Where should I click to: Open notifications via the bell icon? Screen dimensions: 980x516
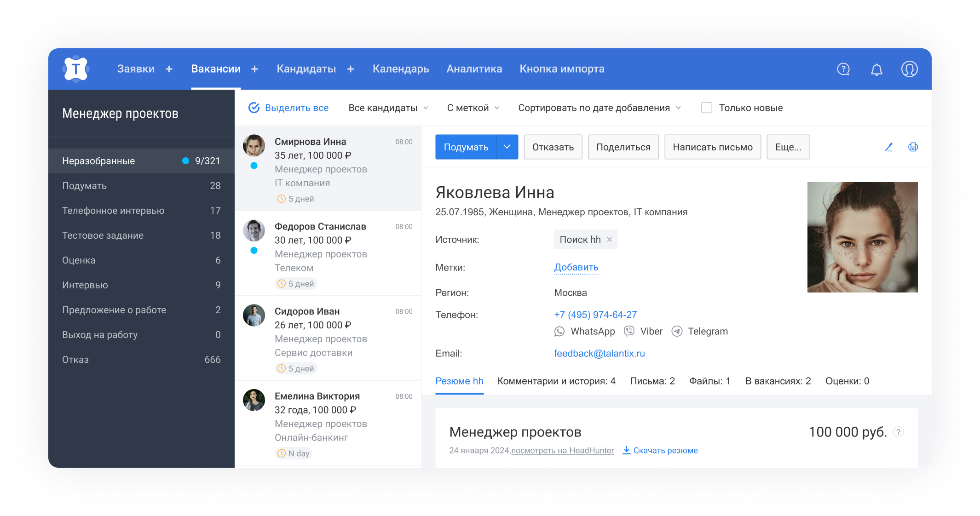pos(876,69)
